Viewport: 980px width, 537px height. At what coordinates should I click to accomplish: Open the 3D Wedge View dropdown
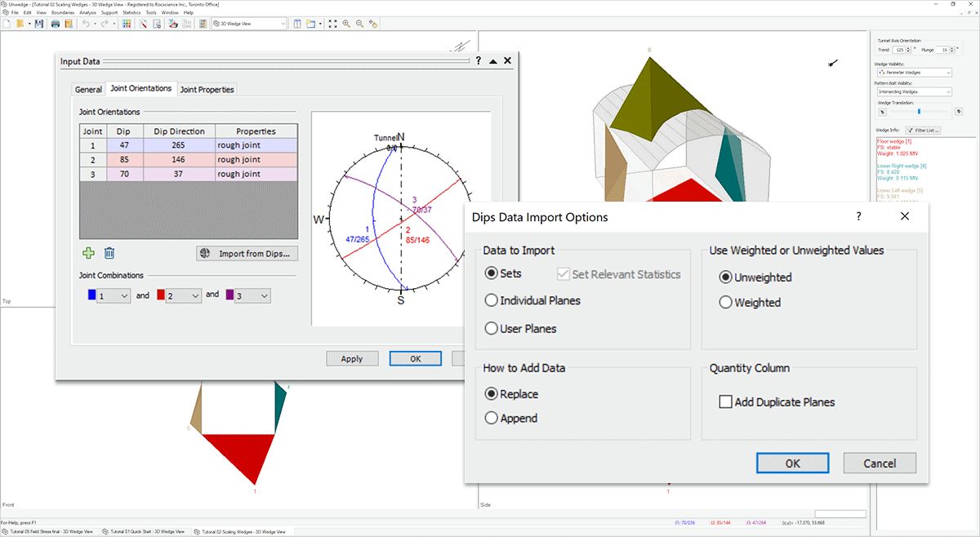click(x=248, y=24)
